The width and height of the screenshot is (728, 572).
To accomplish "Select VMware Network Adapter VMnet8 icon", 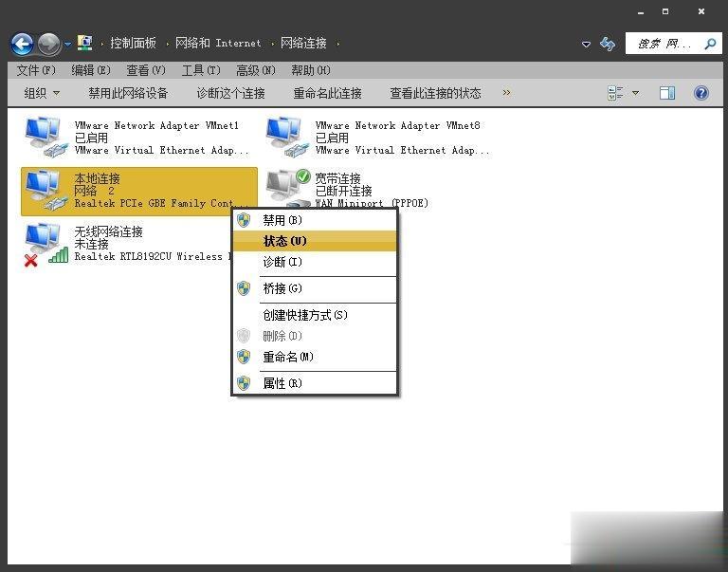I will point(287,138).
